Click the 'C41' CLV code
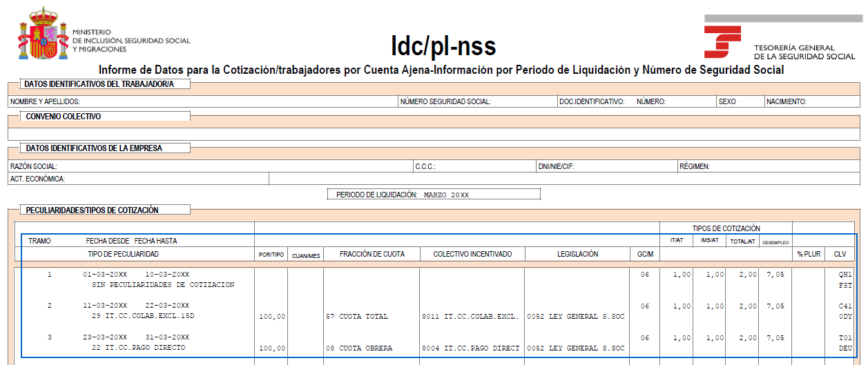 [845, 306]
